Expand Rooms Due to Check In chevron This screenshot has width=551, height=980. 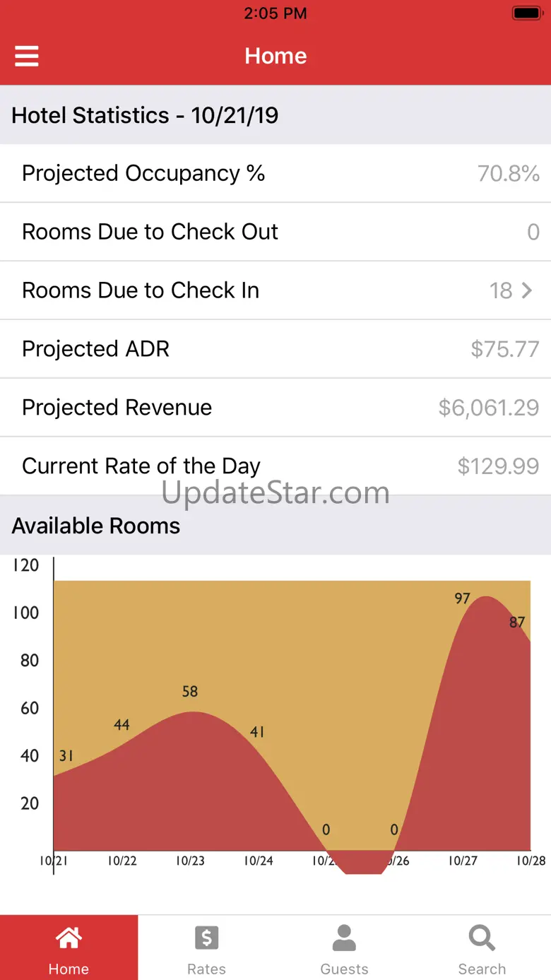(526, 290)
